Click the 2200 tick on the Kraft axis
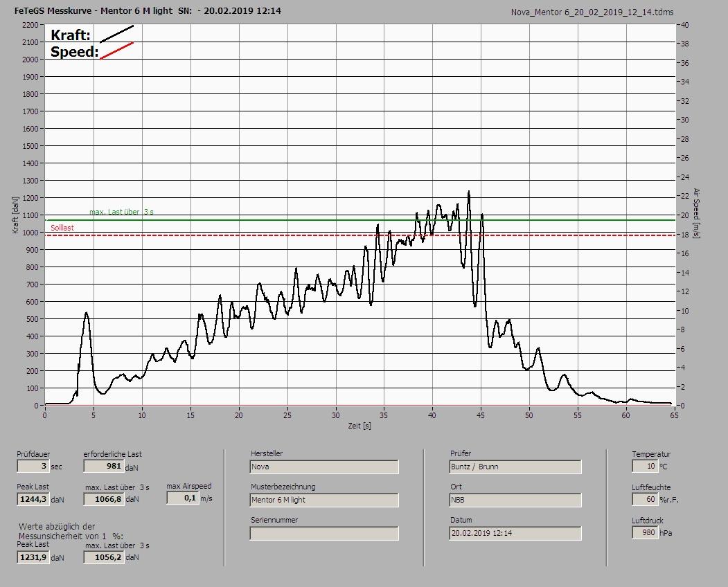The width and height of the screenshot is (728, 587). tap(30, 25)
